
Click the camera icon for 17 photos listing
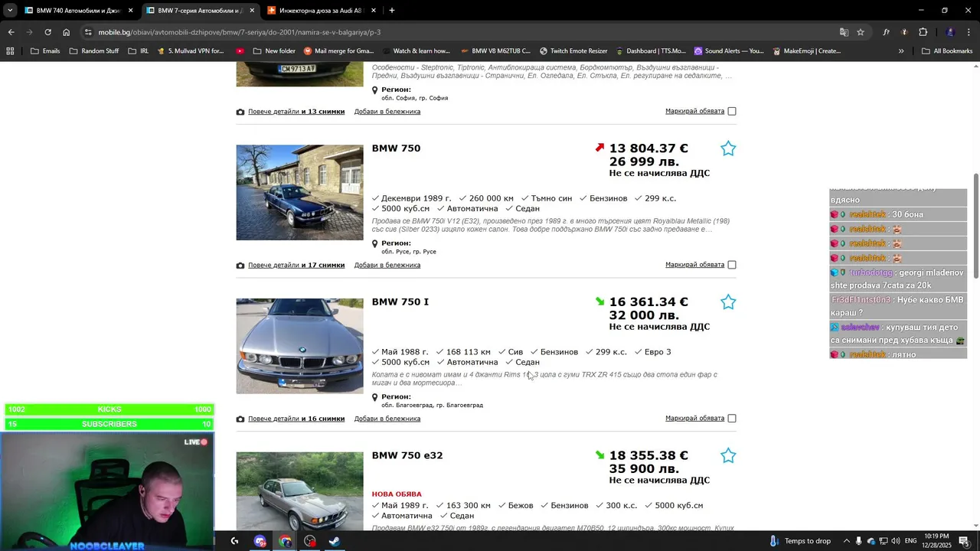point(240,266)
